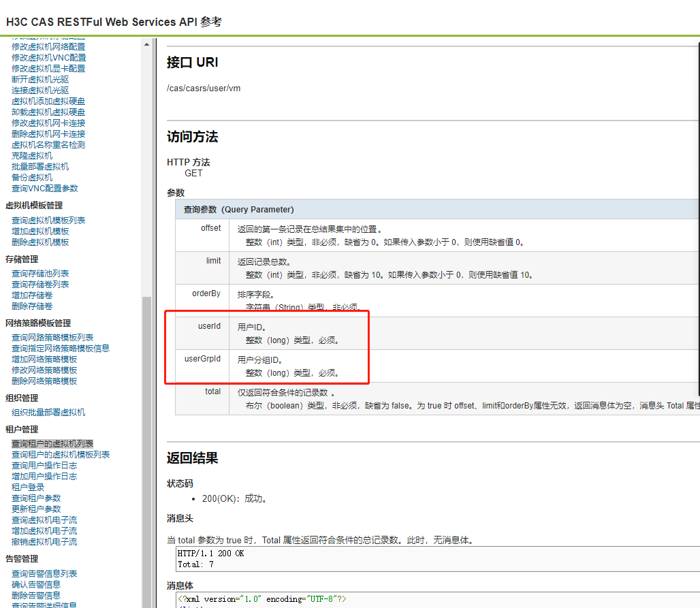The height and width of the screenshot is (608, 700).
Task: Open 查询租户的虚拟机模板列表 link
Action: coord(61,454)
